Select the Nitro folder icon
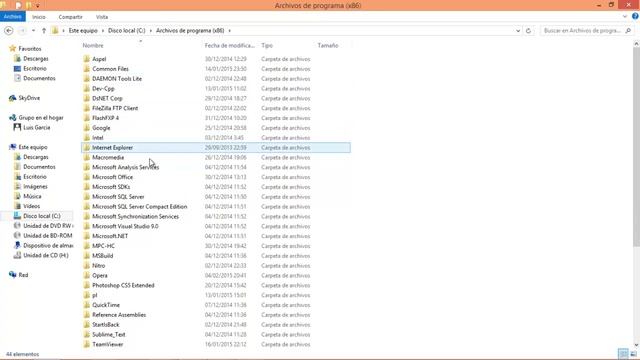The image size is (640, 360). coord(87,265)
